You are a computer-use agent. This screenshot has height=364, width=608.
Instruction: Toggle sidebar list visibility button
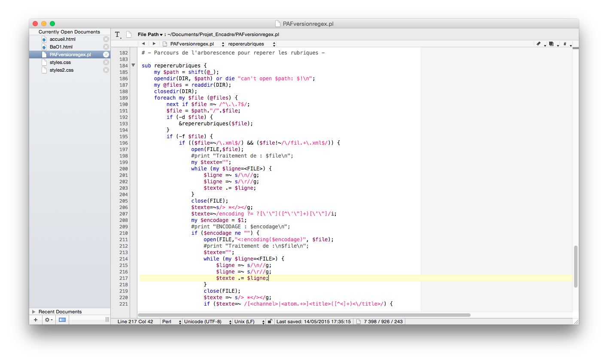pos(62,320)
